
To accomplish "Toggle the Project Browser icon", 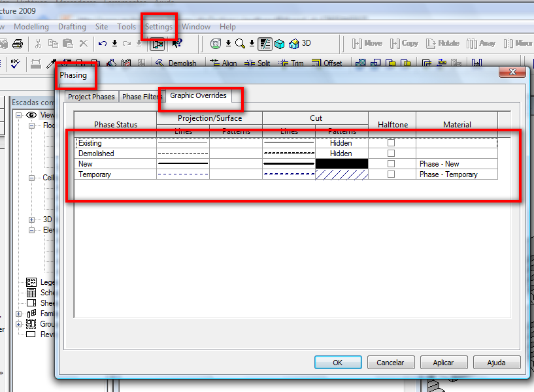I will 158,44.
